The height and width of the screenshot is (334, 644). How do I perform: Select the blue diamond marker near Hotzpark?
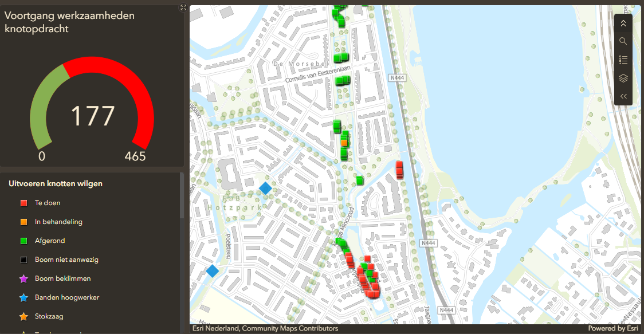pos(265,187)
